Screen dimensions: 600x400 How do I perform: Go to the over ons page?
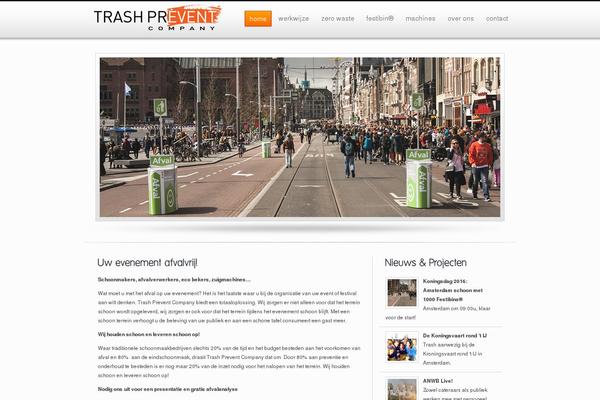[460, 18]
